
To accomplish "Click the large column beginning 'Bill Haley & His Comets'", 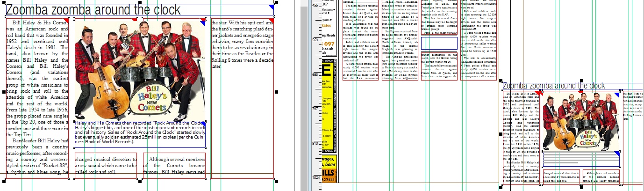I will [37, 99].
